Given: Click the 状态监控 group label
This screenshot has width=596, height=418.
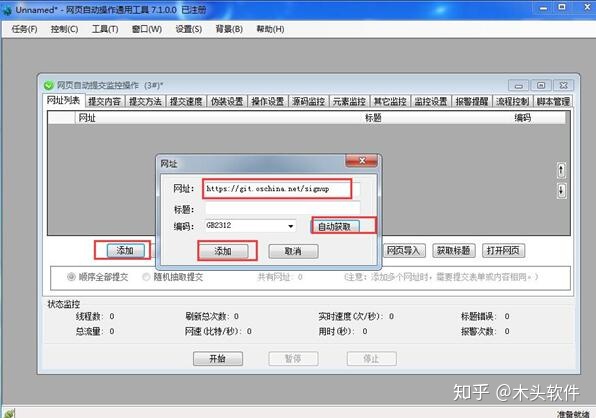Looking at the screenshot, I should coord(63,304).
